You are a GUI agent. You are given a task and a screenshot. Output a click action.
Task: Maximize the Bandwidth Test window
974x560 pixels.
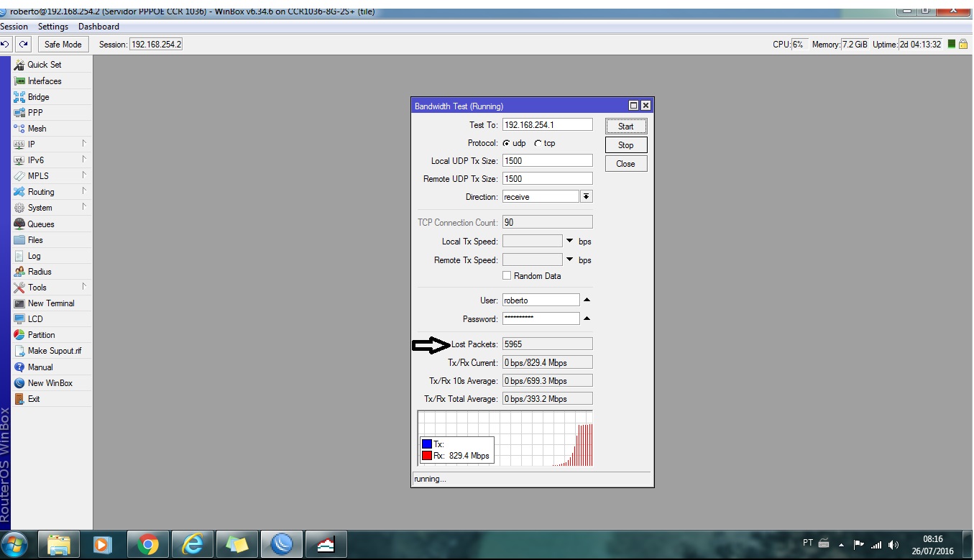point(633,106)
